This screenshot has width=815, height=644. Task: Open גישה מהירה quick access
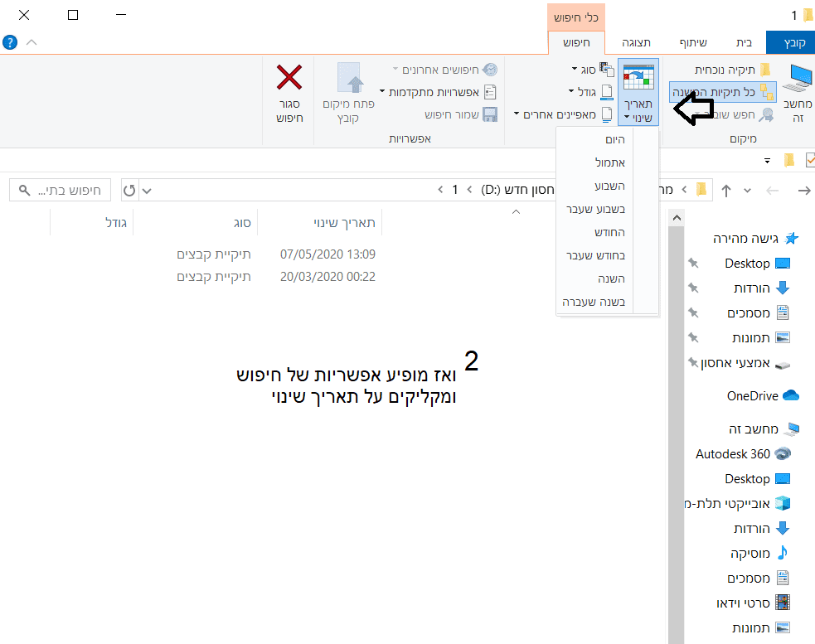point(754,239)
